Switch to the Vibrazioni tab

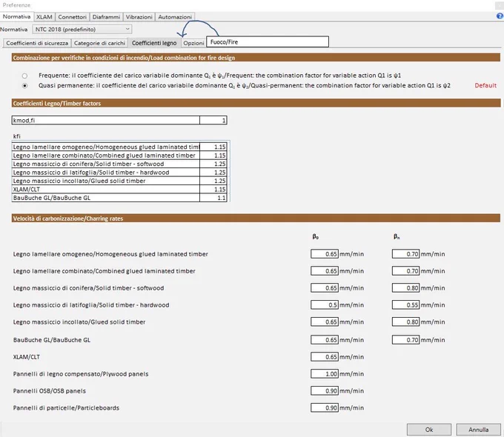click(x=139, y=17)
